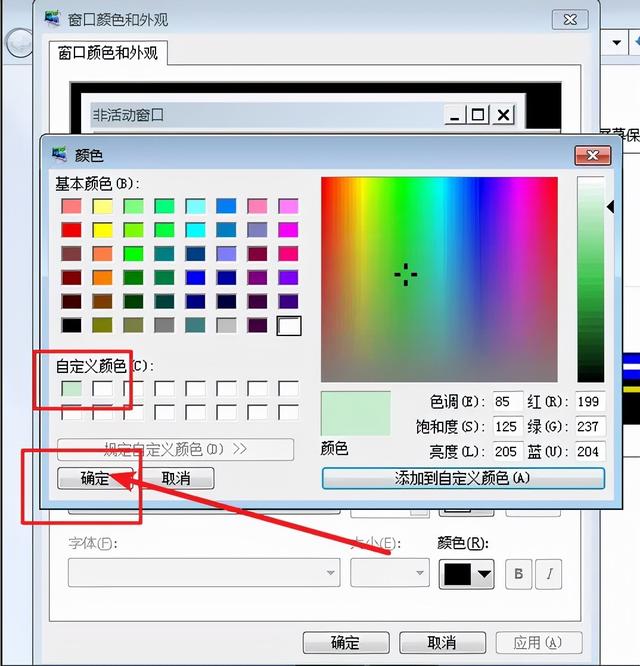
Task: Click OK button in color dialog
Action: pyautogui.click(x=95, y=479)
